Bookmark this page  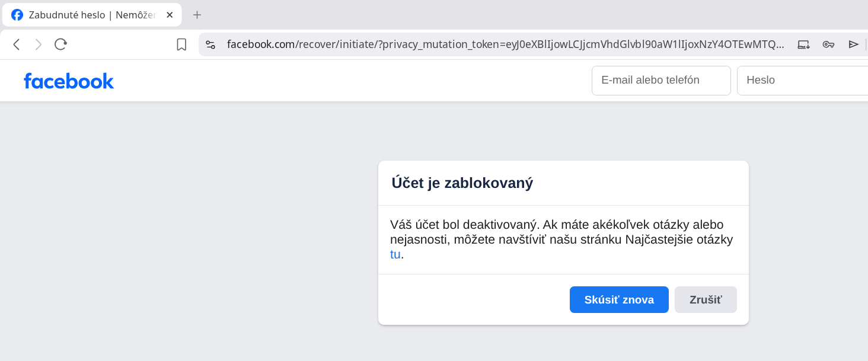[x=181, y=44]
